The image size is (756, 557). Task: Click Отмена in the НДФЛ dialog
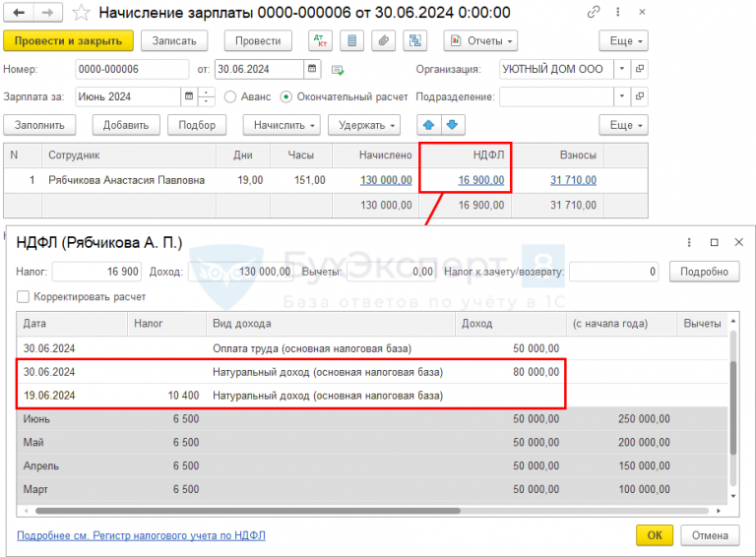(x=710, y=535)
